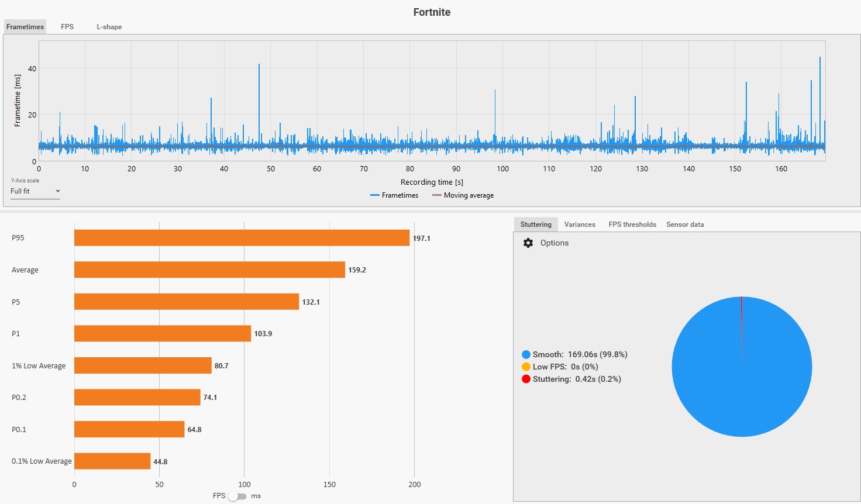Screen dimensions: 861x504
Task: Open the FPS thresholds tab
Action: [x=632, y=225]
